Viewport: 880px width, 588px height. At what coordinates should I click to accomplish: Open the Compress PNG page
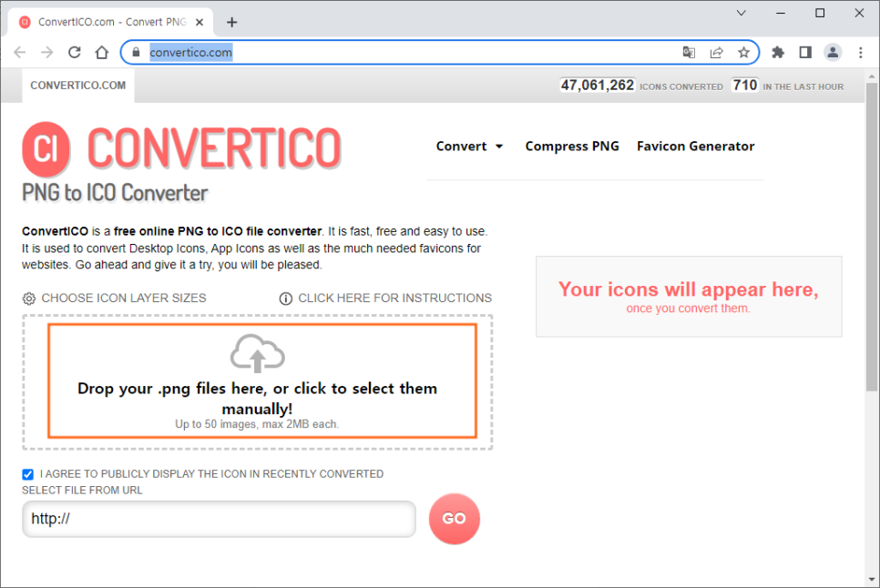[x=572, y=147]
